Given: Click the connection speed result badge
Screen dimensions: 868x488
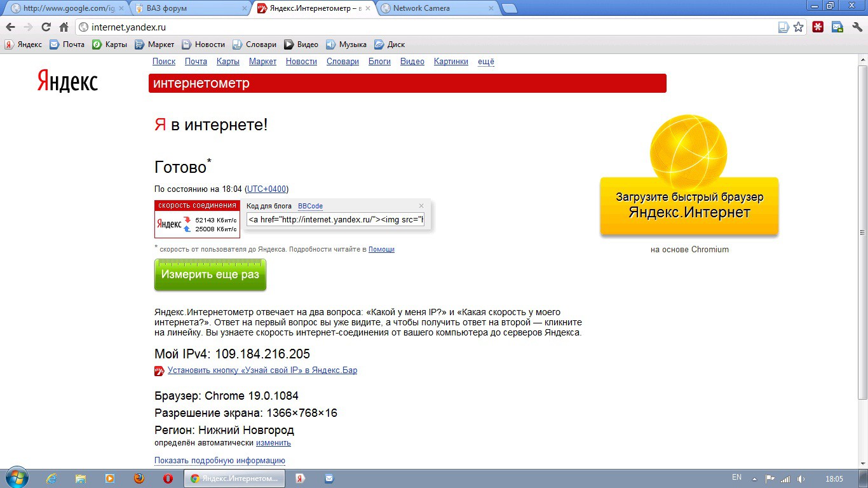Looking at the screenshot, I should 197,219.
